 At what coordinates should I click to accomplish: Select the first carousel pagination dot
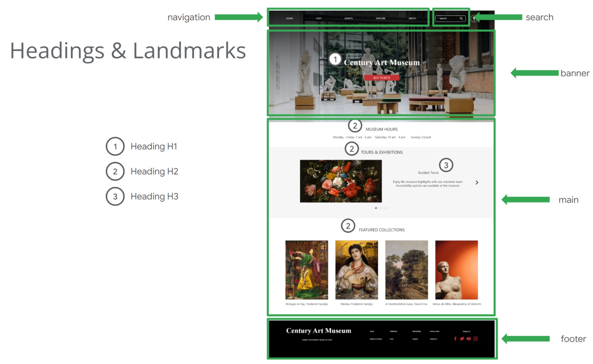[x=376, y=208]
